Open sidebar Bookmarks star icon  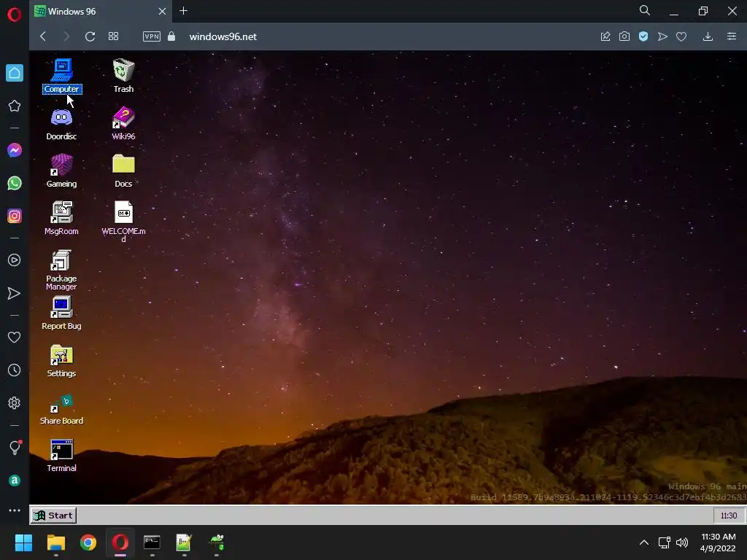coord(15,106)
